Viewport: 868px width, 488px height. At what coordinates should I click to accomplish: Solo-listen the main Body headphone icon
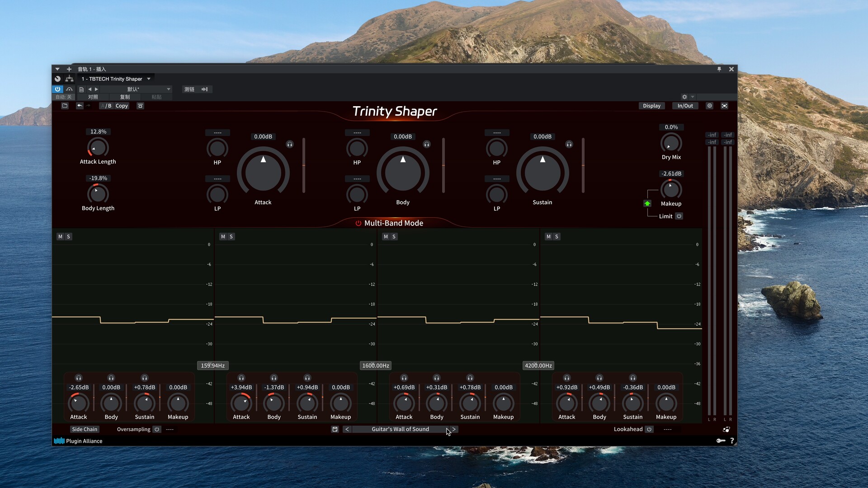427,144
